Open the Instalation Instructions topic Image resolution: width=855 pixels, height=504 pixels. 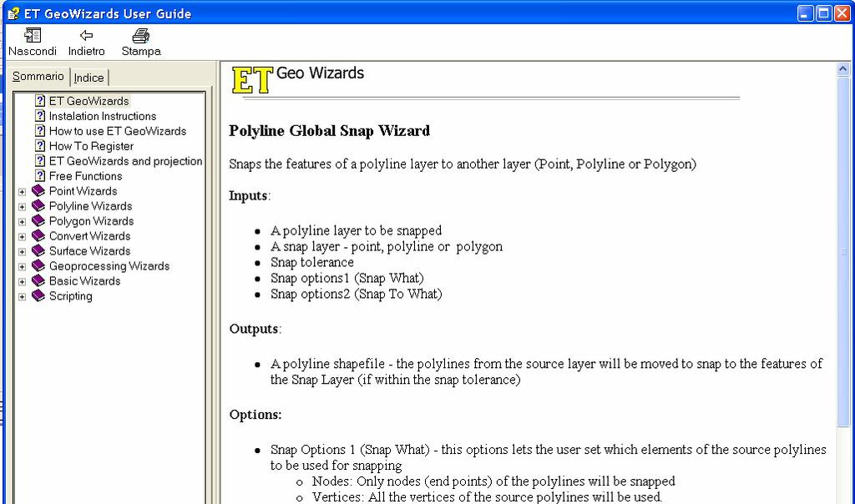[103, 116]
